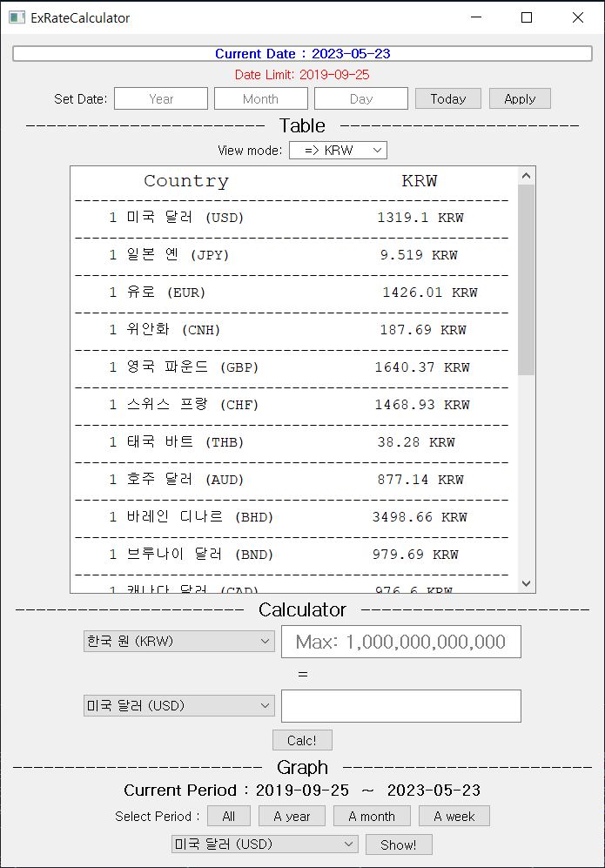Click the Month input field
This screenshot has width=605, height=868.
pyautogui.click(x=260, y=98)
